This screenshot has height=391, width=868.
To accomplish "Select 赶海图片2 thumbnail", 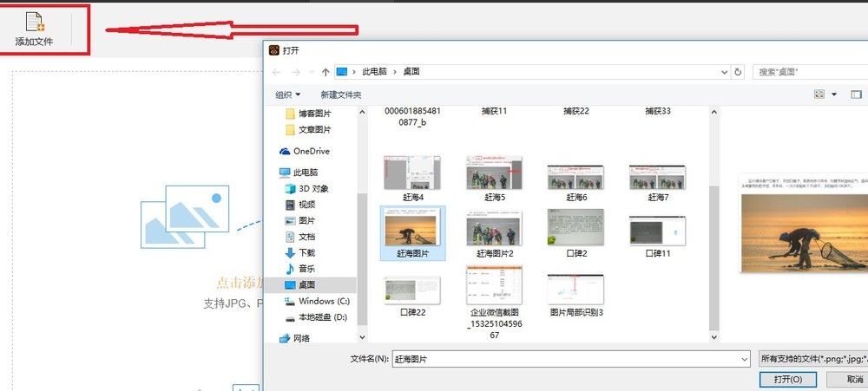I will point(494,228).
